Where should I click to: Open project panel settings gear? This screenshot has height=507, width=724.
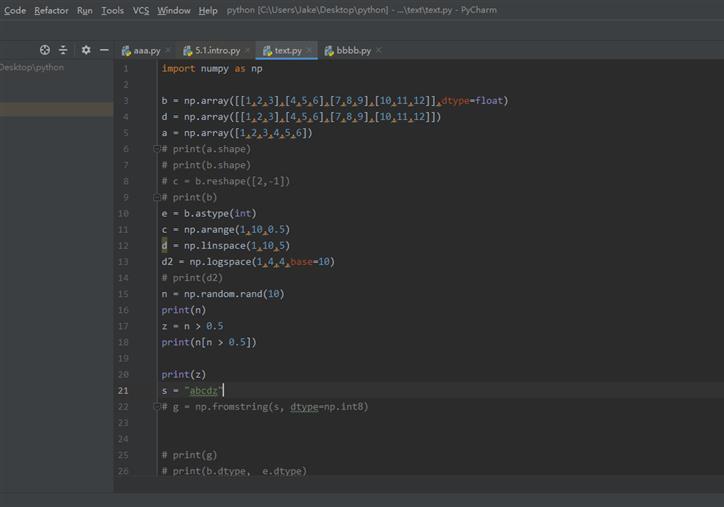click(86, 50)
